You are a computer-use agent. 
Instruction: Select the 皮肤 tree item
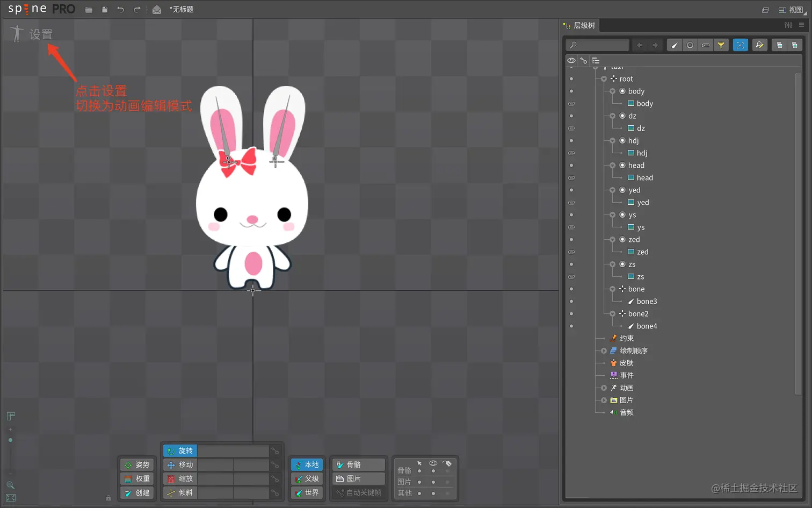(622, 363)
